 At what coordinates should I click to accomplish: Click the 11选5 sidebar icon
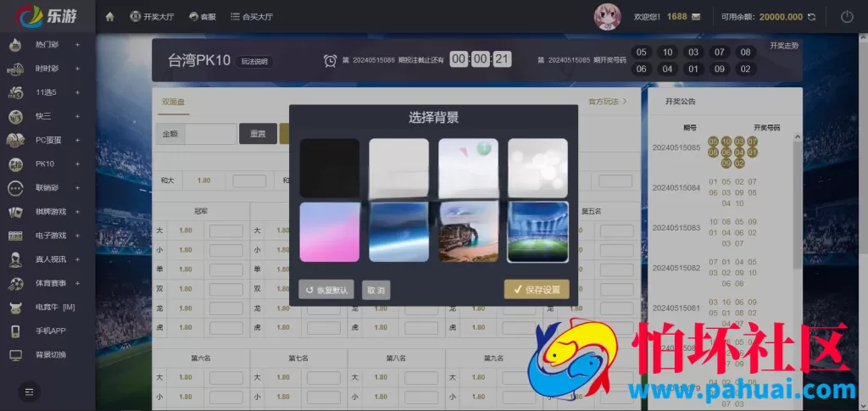(15, 92)
